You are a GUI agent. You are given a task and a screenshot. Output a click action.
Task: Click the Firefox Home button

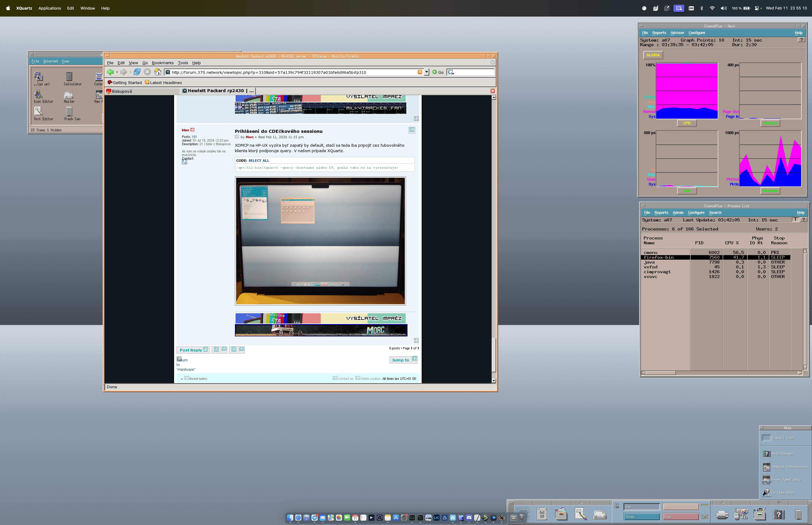158,72
